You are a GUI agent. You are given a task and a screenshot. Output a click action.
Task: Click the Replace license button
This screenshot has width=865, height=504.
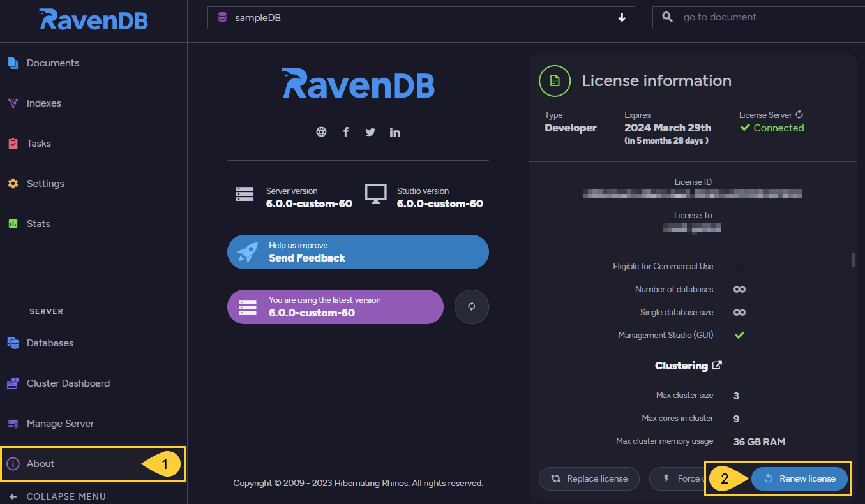pos(589,478)
